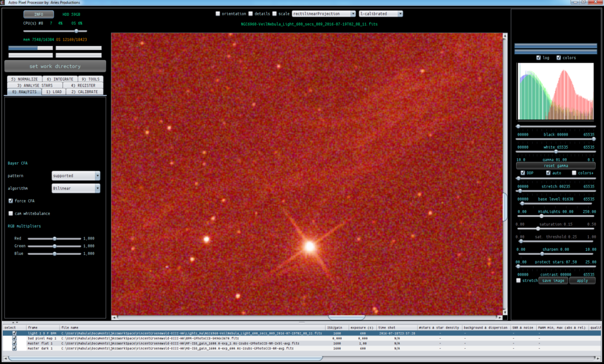Viewport: 604px width, 364px height.
Task: Click the image viewer scroll-up arrow
Action: 505,36
